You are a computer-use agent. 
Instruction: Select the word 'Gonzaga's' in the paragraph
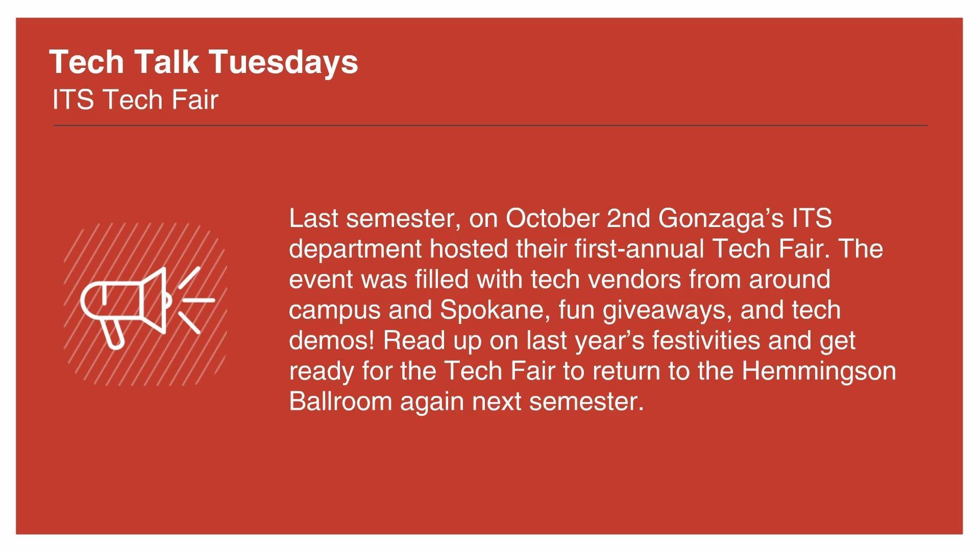(721, 219)
